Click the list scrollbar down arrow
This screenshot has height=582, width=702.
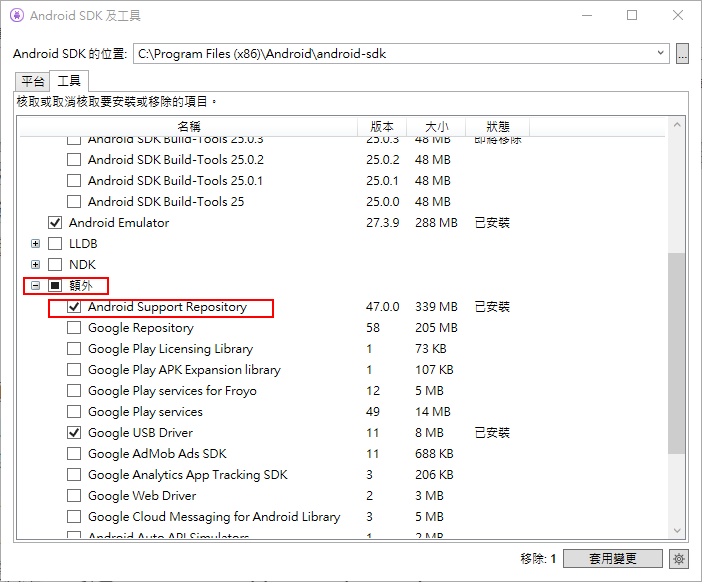[x=676, y=531]
